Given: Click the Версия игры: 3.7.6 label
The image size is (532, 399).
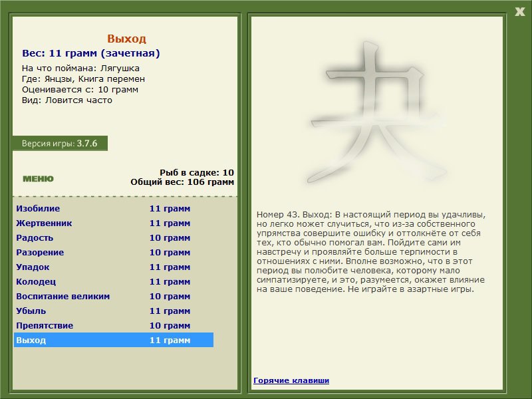Looking at the screenshot, I should tap(60, 143).
